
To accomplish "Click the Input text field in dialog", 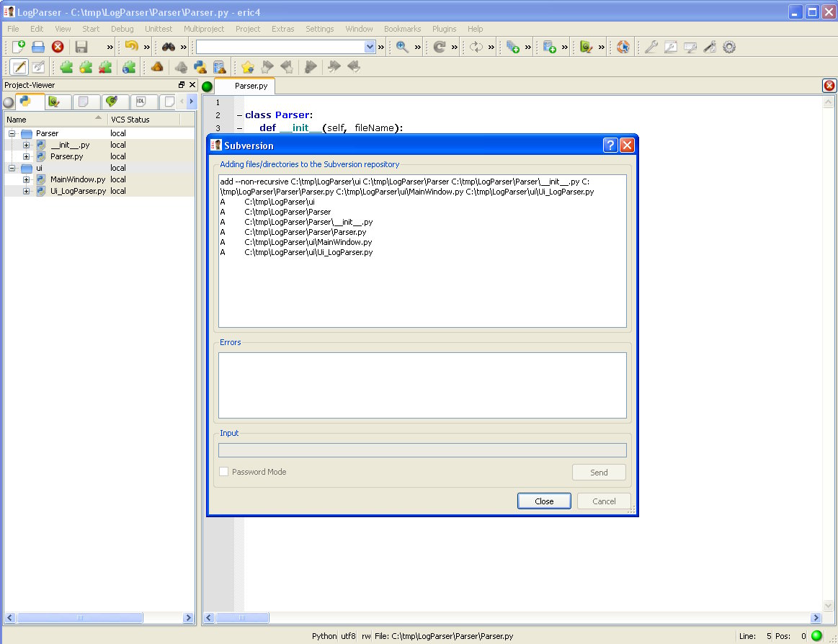I will [x=422, y=450].
